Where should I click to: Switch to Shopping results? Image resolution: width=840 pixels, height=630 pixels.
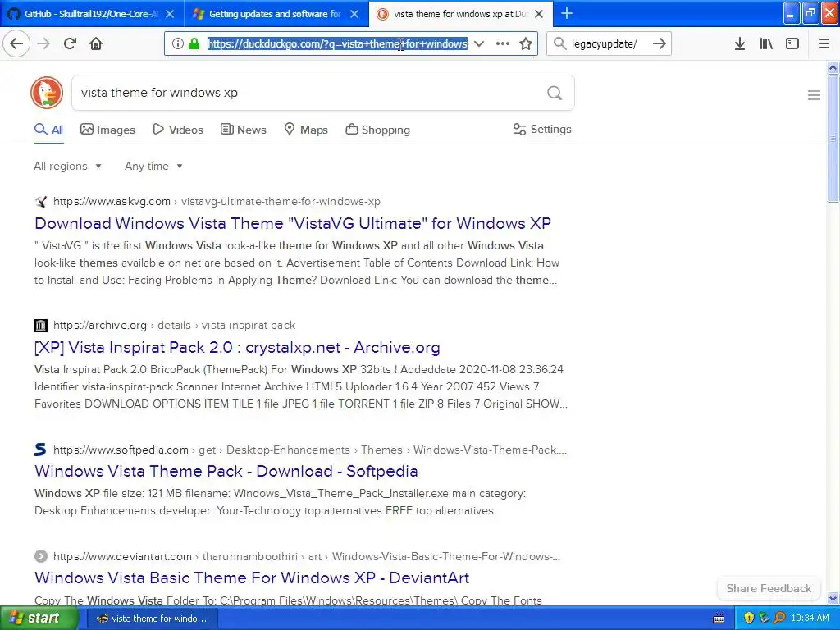tap(377, 130)
